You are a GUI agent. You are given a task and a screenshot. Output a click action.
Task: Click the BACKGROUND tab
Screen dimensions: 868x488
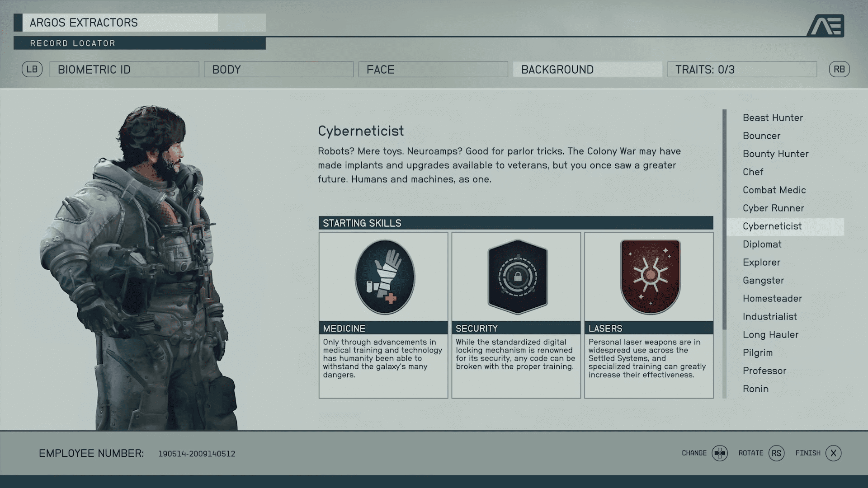[587, 70]
